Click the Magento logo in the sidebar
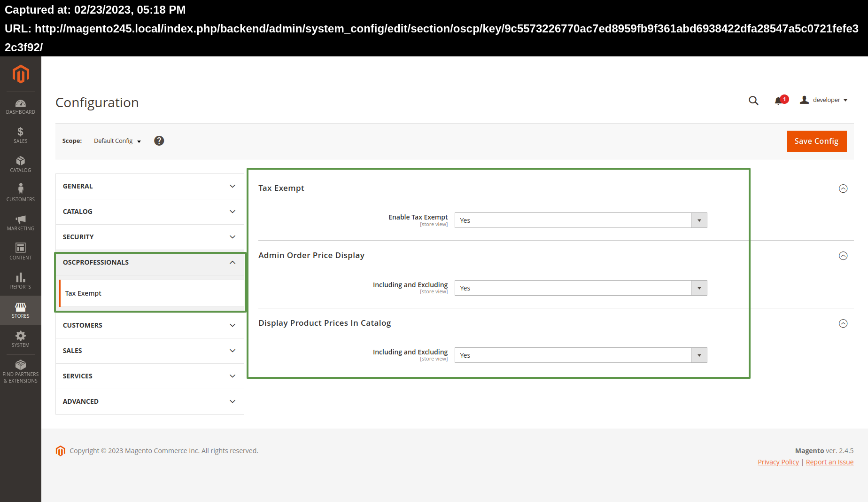Image resolution: width=868 pixels, height=502 pixels. 21,74
